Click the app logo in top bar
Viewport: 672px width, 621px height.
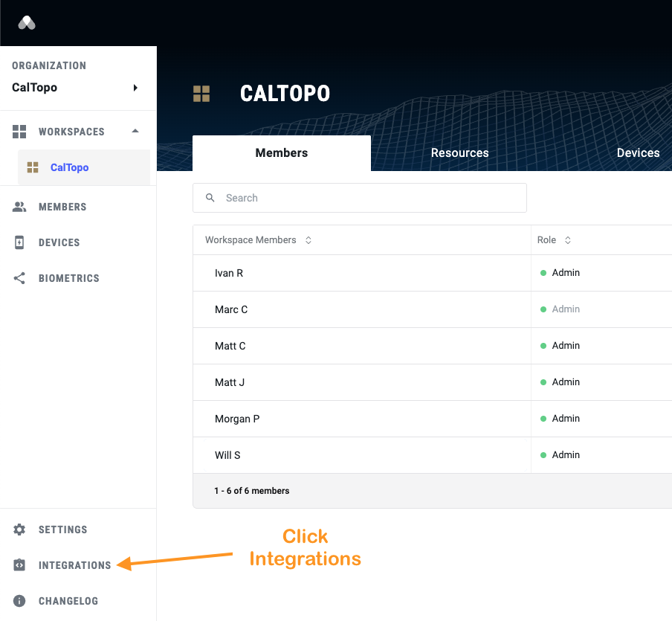tap(27, 23)
